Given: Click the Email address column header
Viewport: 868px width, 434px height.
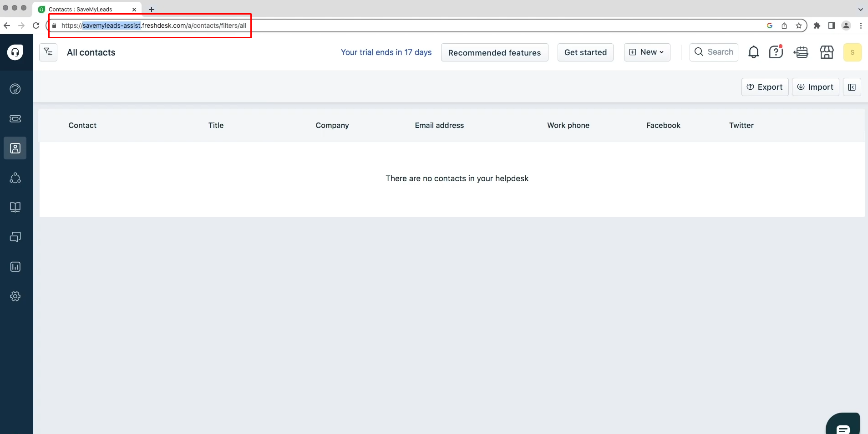Looking at the screenshot, I should (439, 125).
